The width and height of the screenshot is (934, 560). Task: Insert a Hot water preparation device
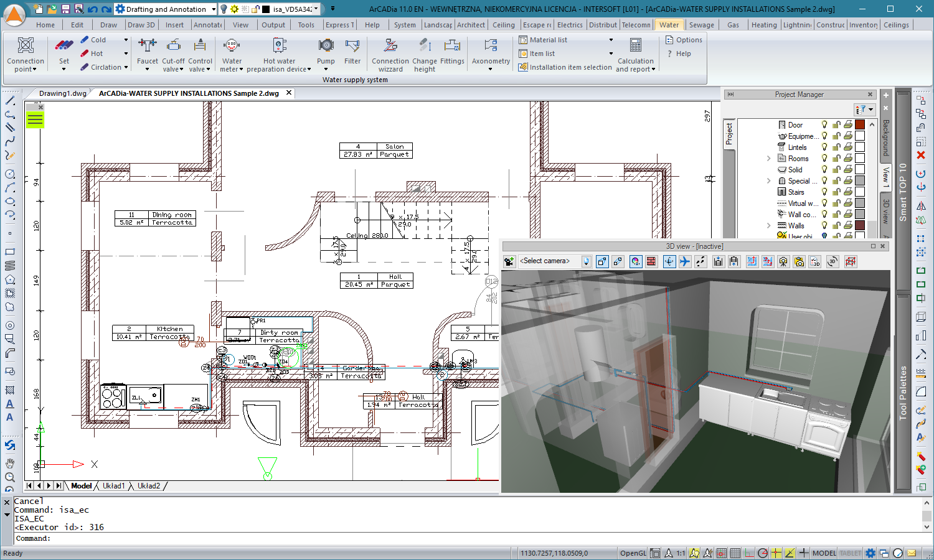tap(279, 55)
